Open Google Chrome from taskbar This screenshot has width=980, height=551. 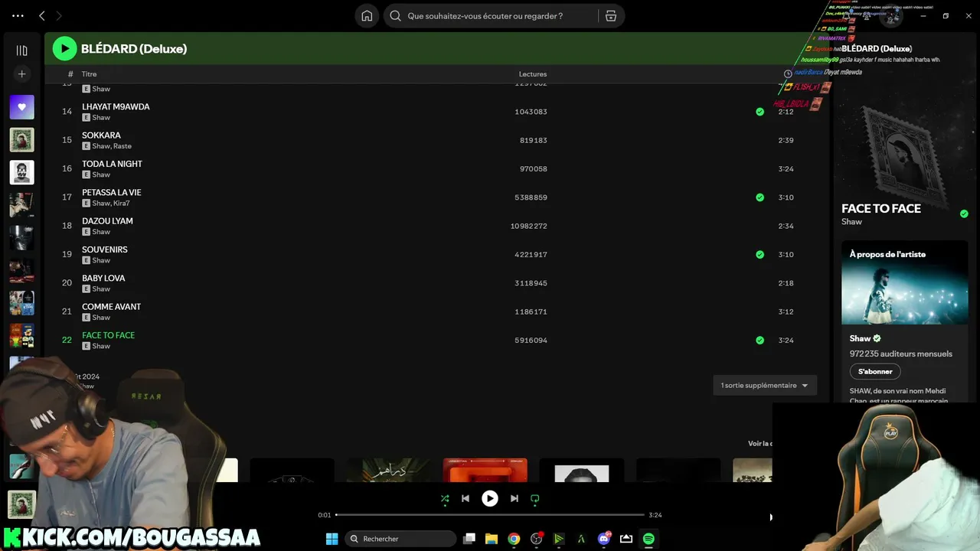pos(514,539)
